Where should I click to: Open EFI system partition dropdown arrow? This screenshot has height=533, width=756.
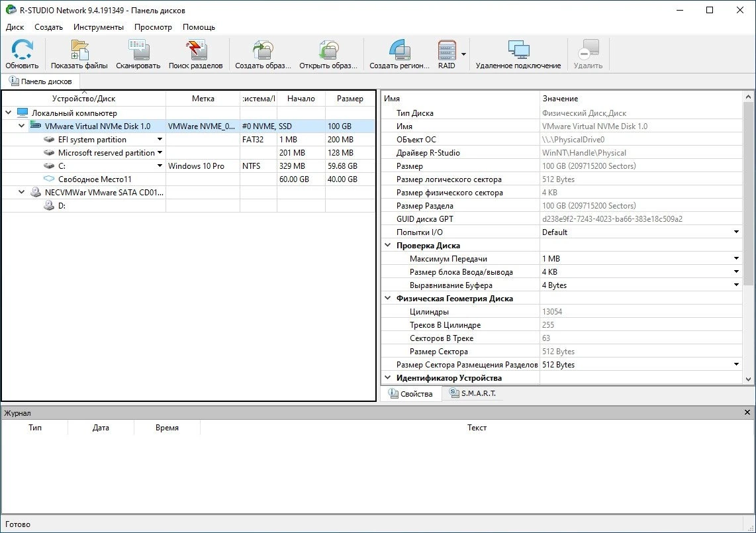click(x=160, y=140)
